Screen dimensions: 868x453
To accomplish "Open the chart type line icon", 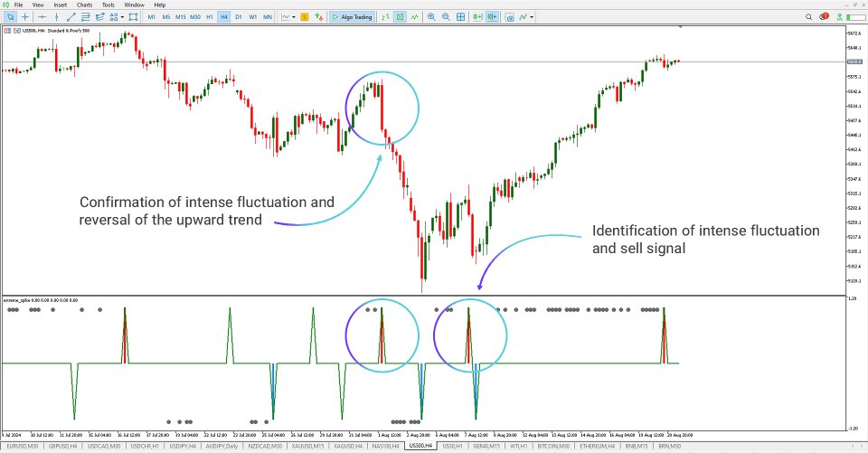I will pyautogui.click(x=286, y=17).
